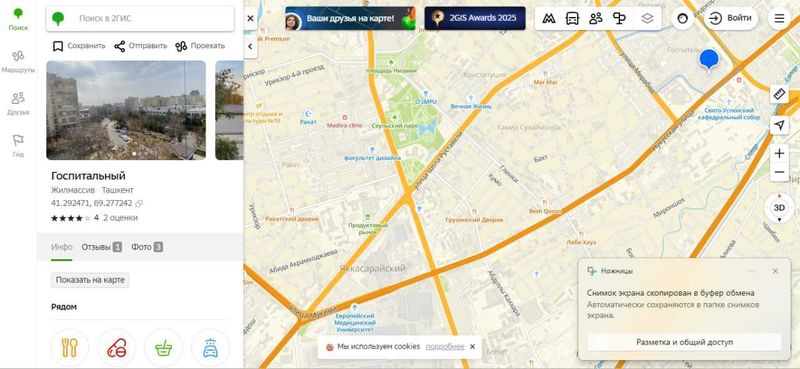
Task: Select the ruler measuring tool
Action: (779, 94)
